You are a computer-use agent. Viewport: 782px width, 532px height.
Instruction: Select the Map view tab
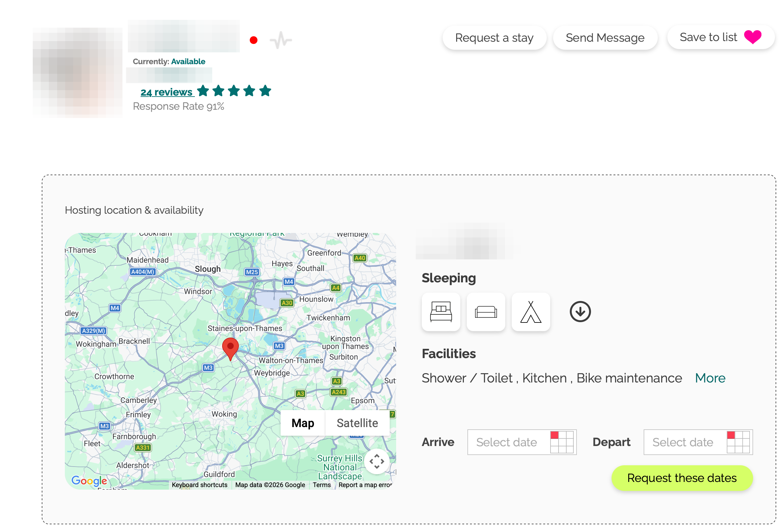point(302,423)
